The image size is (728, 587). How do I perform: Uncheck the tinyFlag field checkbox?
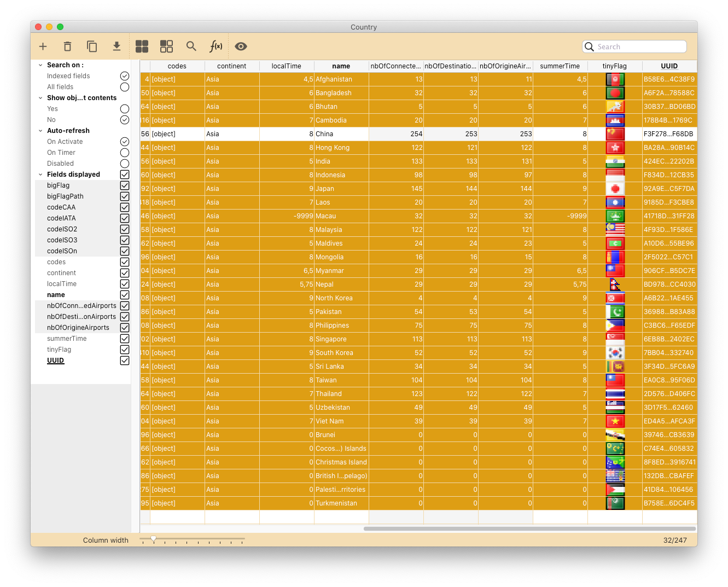[x=125, y=350]
